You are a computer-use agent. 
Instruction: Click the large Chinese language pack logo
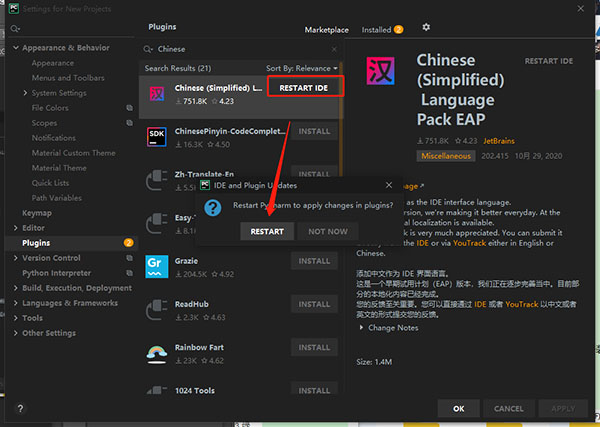click(x=380, y=71)
